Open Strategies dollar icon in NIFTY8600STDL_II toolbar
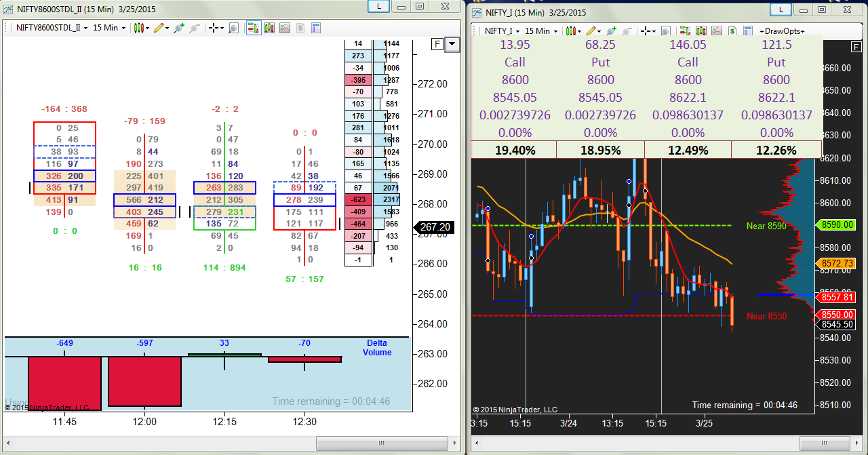This screenshot has width=868, height=455. [x=300, y=28]
